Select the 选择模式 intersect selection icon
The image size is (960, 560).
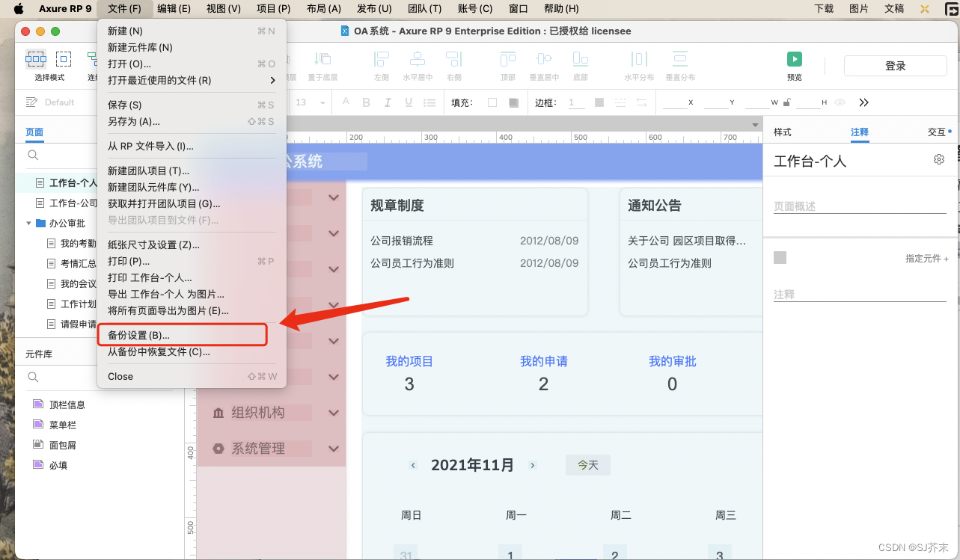coord(36,59)
